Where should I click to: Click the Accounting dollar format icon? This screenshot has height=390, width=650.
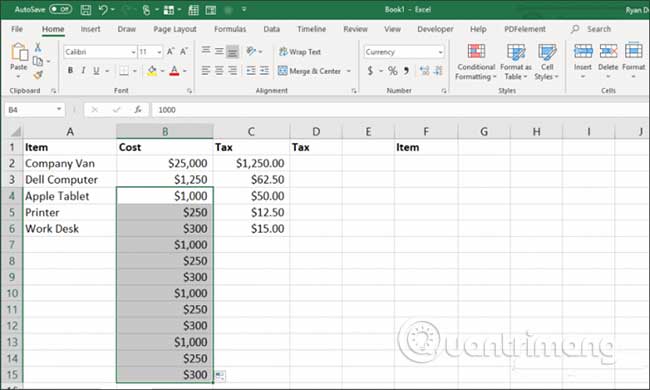[370, 71]
